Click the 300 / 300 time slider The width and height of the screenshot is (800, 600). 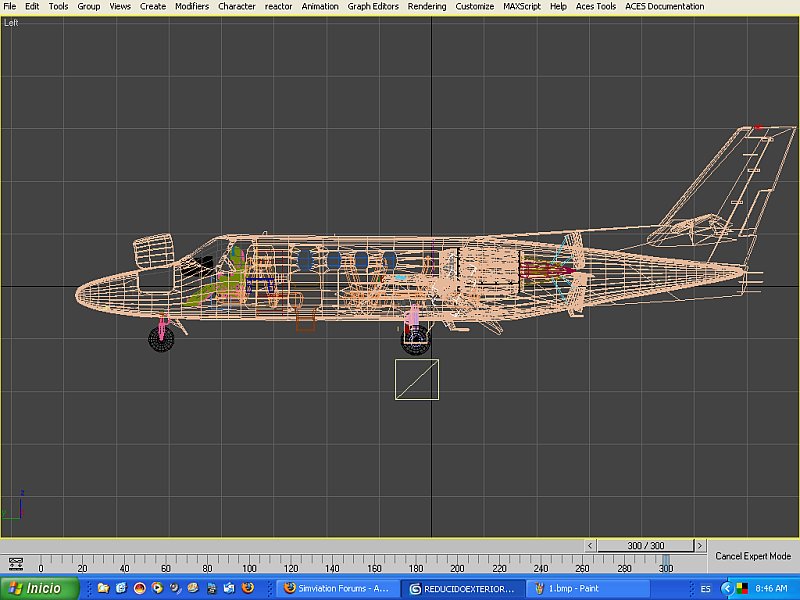point(646,546)
